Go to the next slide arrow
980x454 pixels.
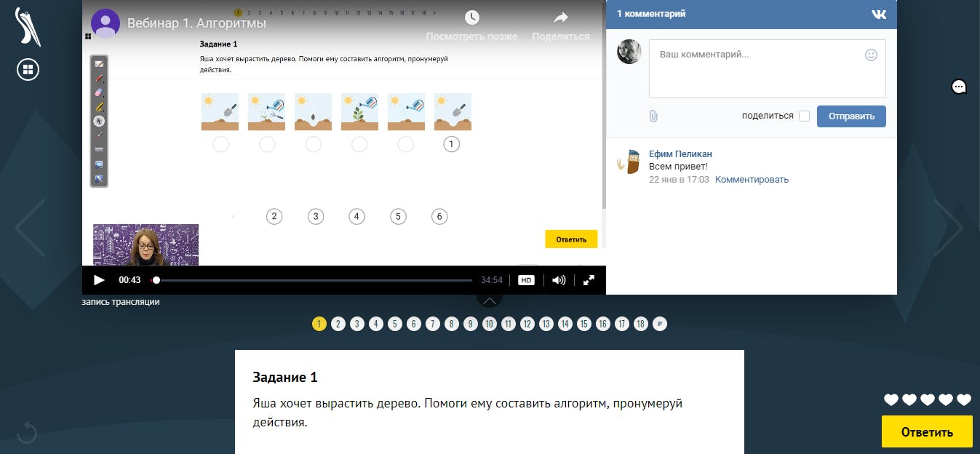pyautogui.click(x=949, y=228)
